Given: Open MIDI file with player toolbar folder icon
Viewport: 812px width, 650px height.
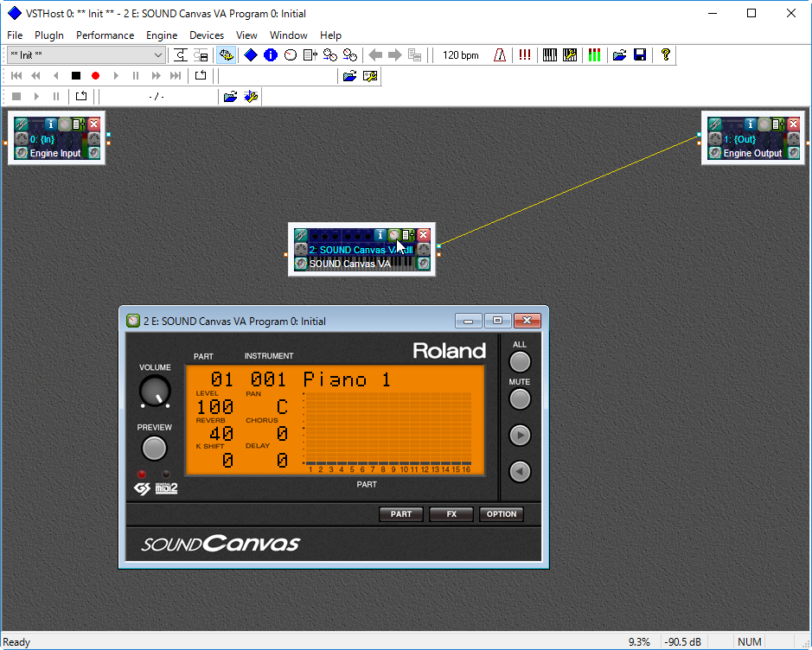Looking at the screenshot, I should (349, 76).
